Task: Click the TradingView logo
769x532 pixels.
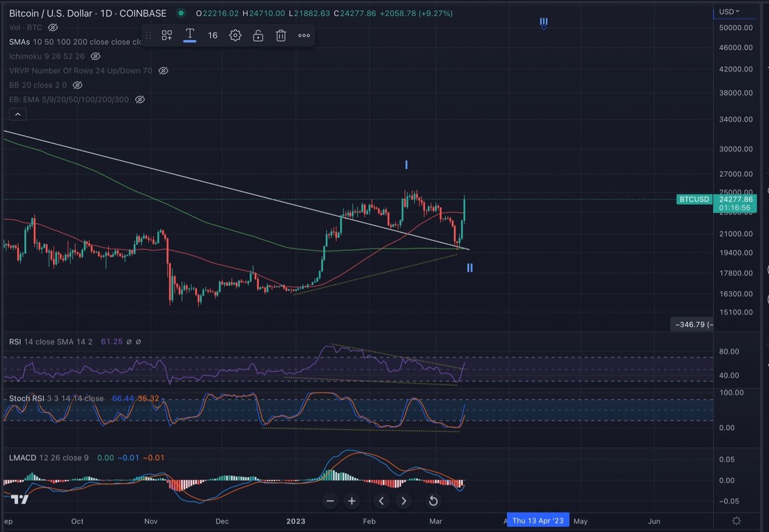Action: (20, 499)
